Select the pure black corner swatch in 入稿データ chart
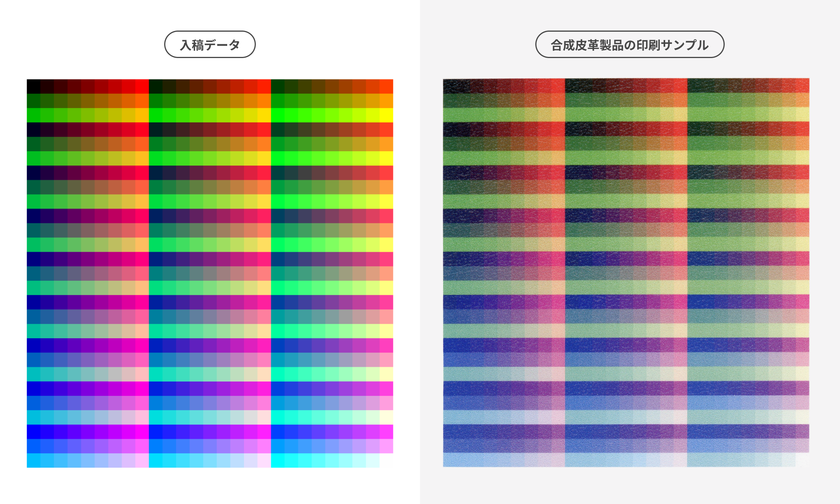The image size is (840, 504). (x=34, y=86)
